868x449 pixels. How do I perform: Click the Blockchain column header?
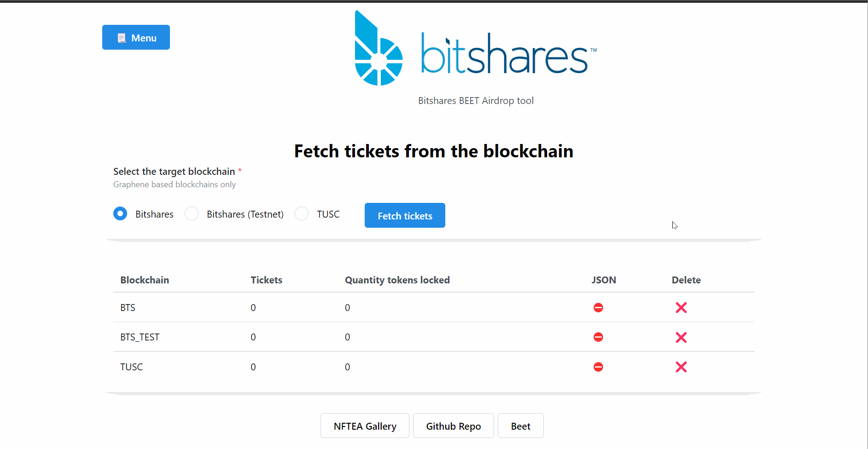click(145, 280)
